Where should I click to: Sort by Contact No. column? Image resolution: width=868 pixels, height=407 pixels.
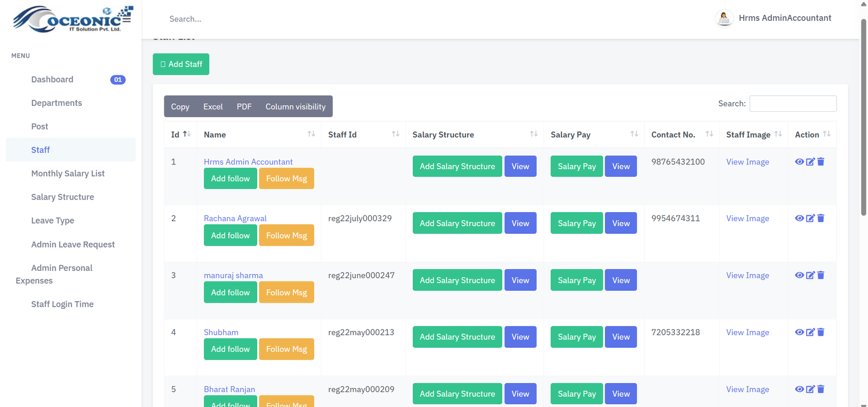(x=709, y=134)
